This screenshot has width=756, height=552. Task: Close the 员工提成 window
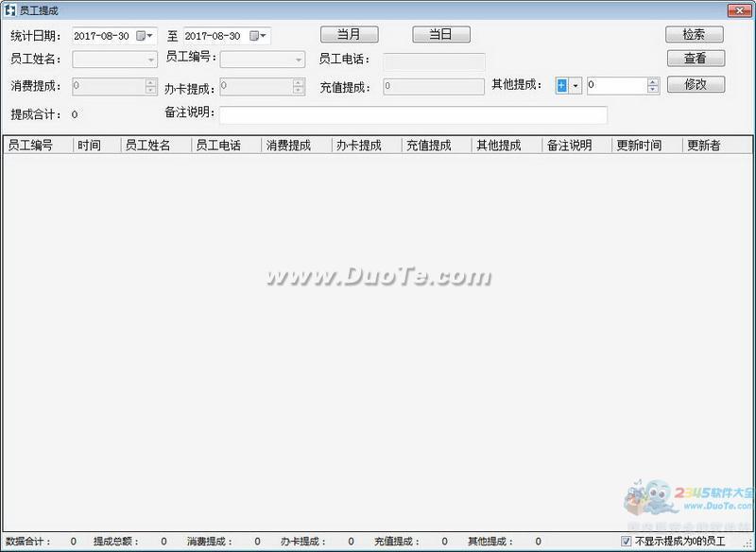pos(737,9)
